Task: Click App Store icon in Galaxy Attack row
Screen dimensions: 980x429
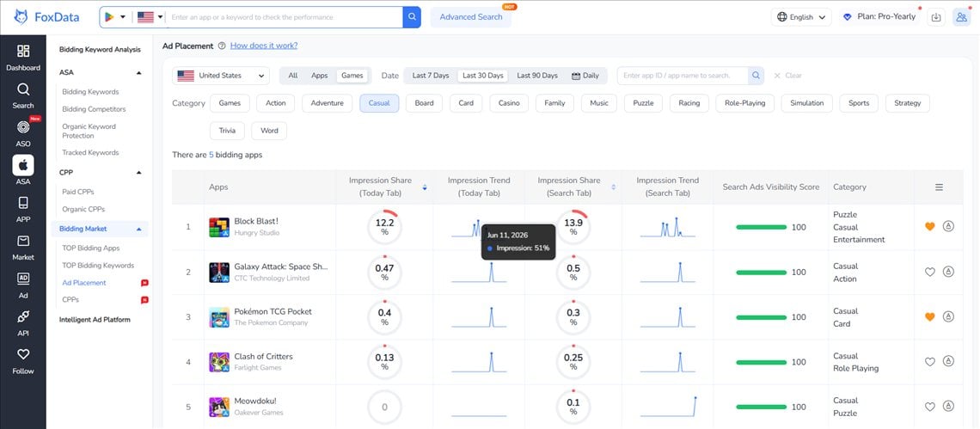Action: coord(948,272)
